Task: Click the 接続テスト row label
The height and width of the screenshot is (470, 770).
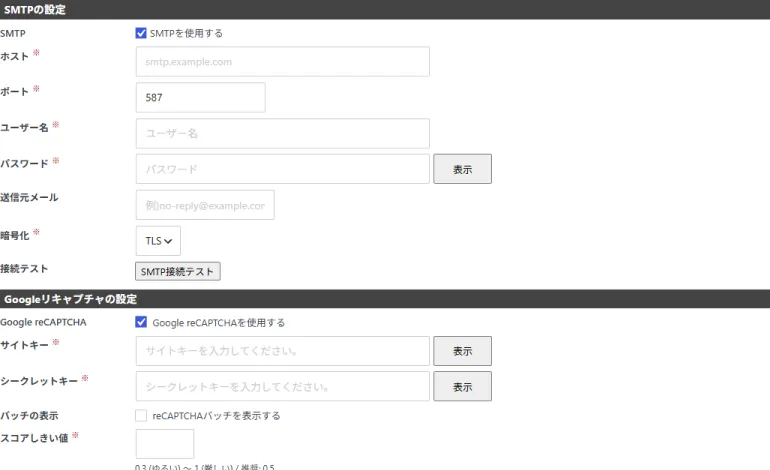Action: [24, 269]
